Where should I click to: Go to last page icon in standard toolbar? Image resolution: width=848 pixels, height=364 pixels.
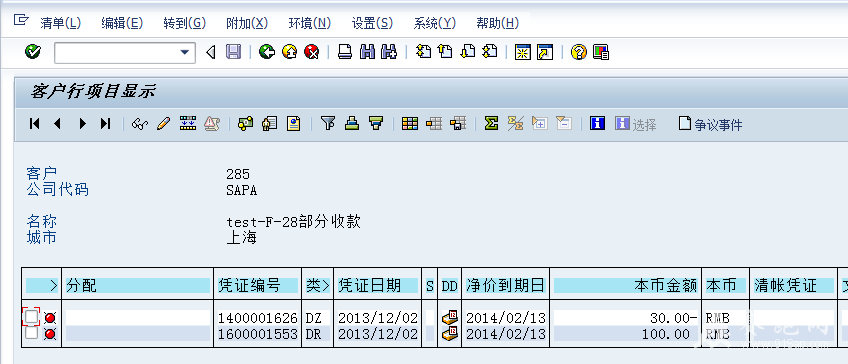point(489,52)
